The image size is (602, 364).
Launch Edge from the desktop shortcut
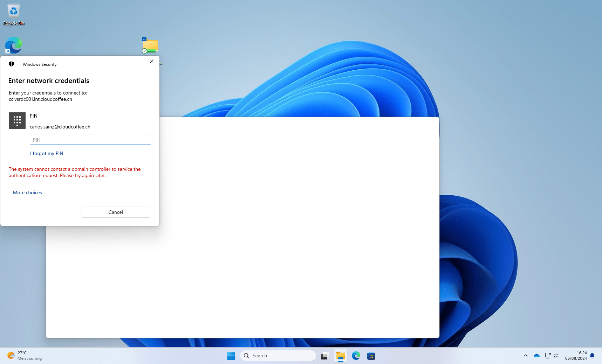(x=13, y=45)
